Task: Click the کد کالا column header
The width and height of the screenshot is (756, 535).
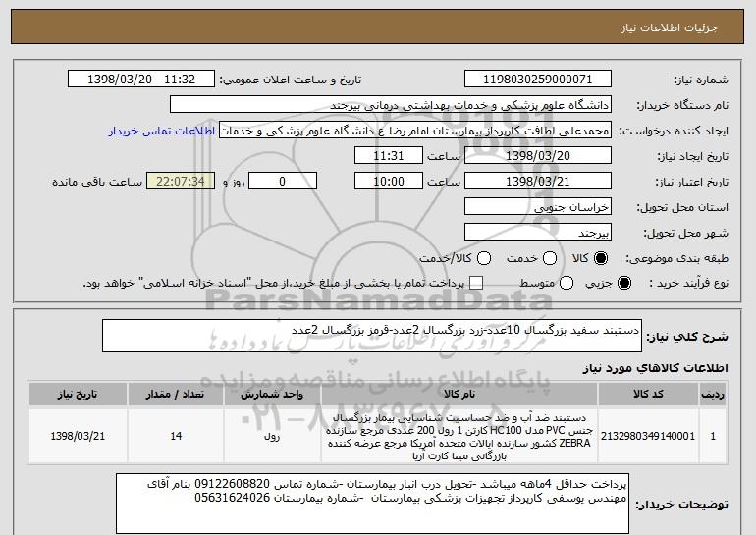Action: click(x=648, y=395)
